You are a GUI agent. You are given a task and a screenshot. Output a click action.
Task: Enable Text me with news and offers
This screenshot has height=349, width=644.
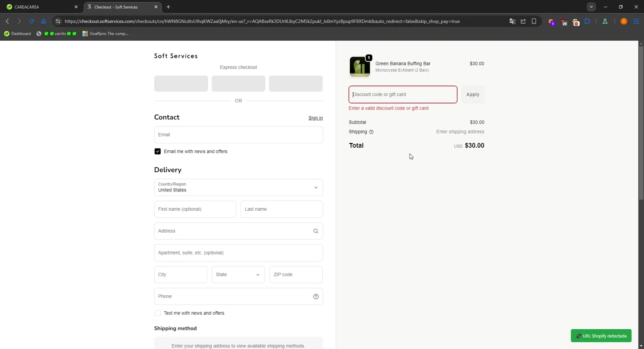[158, 313]
